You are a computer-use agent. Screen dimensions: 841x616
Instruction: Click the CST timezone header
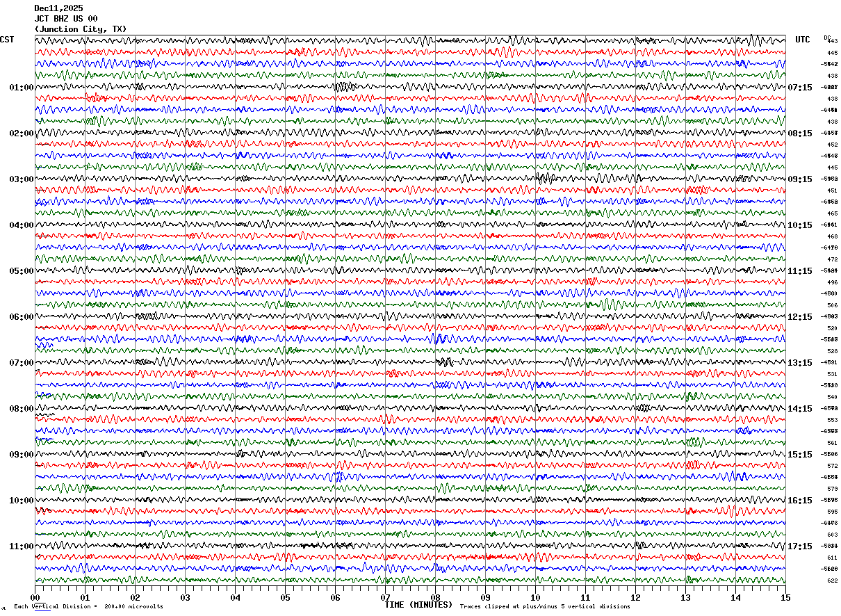click(x=7, y=40)
